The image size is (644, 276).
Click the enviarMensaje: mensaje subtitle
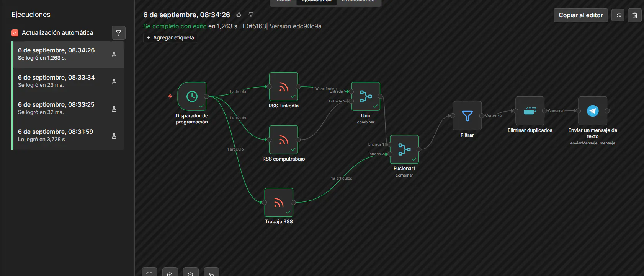[x=593, y=143]
